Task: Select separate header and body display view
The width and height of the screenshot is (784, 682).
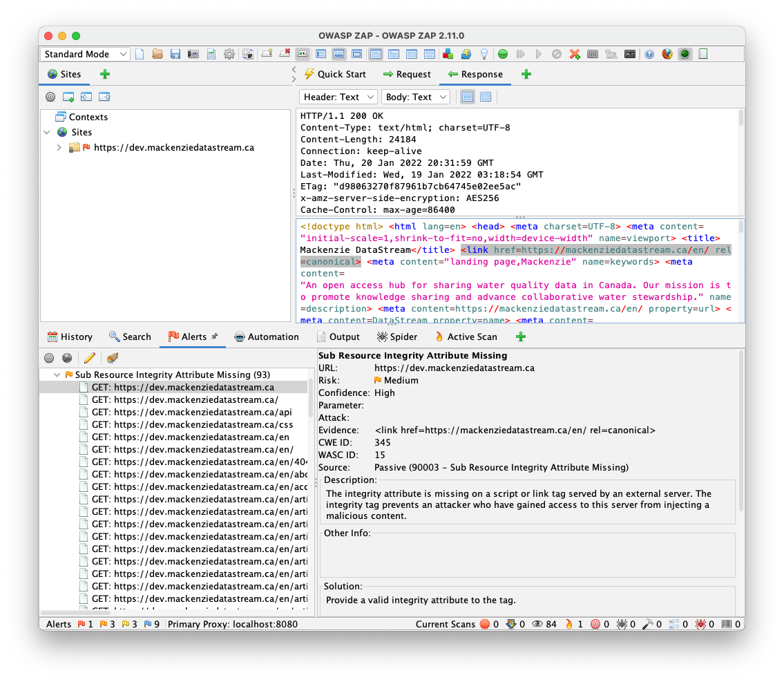Action: (x=486, y=97)
